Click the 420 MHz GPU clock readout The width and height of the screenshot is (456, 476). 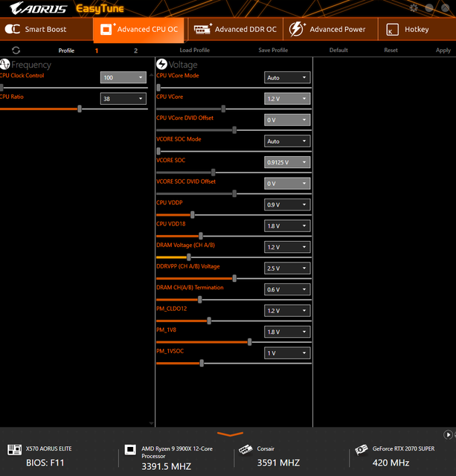391,463
